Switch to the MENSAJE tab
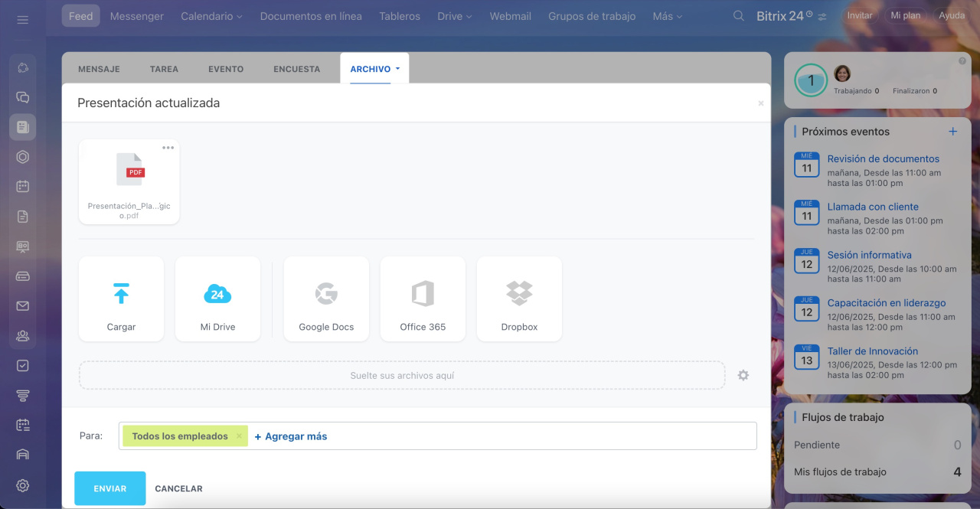Image resolution: width=980 pixels, height=509 pixels. 99,69
